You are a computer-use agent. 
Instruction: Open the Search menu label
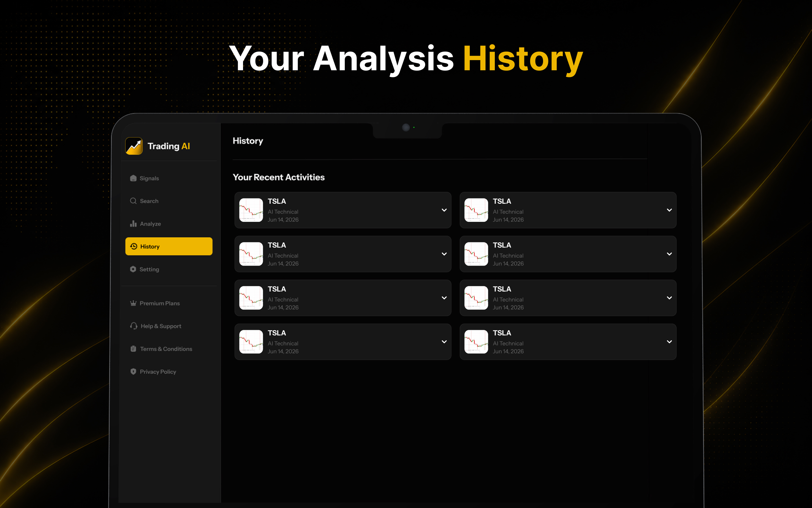[x=149, y=201]
